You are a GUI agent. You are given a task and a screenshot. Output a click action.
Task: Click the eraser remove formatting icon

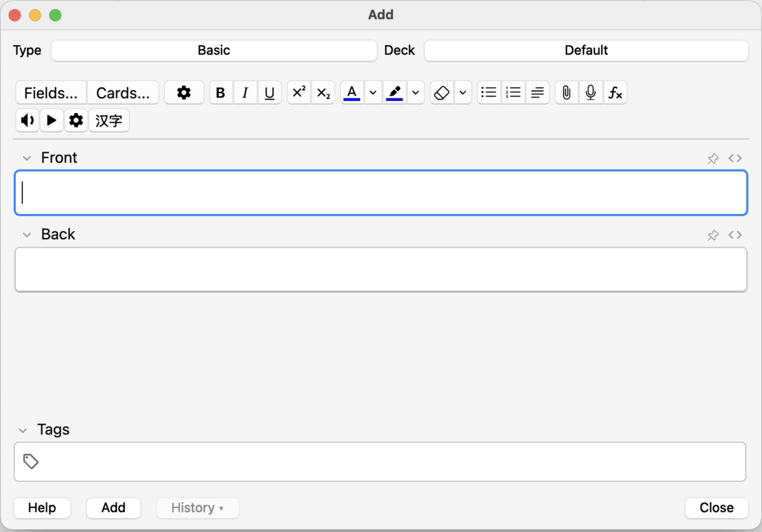coord(441,93)
